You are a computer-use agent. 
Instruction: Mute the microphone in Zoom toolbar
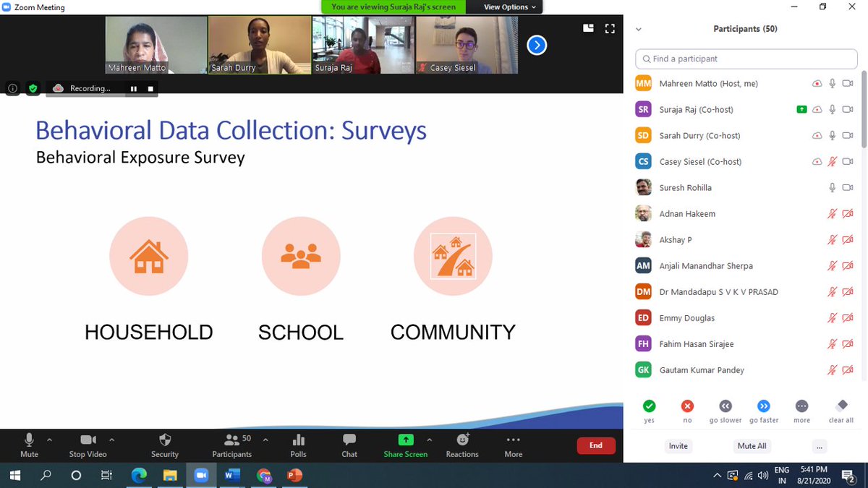[x=29, y=445]
